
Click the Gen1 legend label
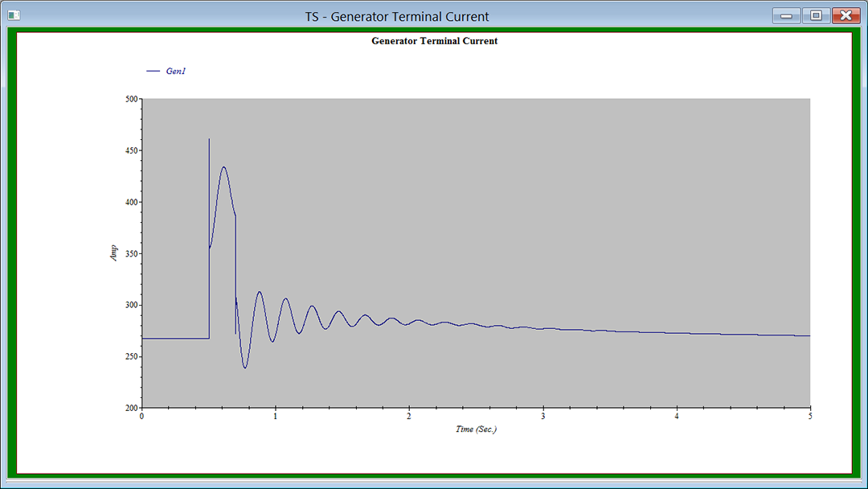click(176, 72)
